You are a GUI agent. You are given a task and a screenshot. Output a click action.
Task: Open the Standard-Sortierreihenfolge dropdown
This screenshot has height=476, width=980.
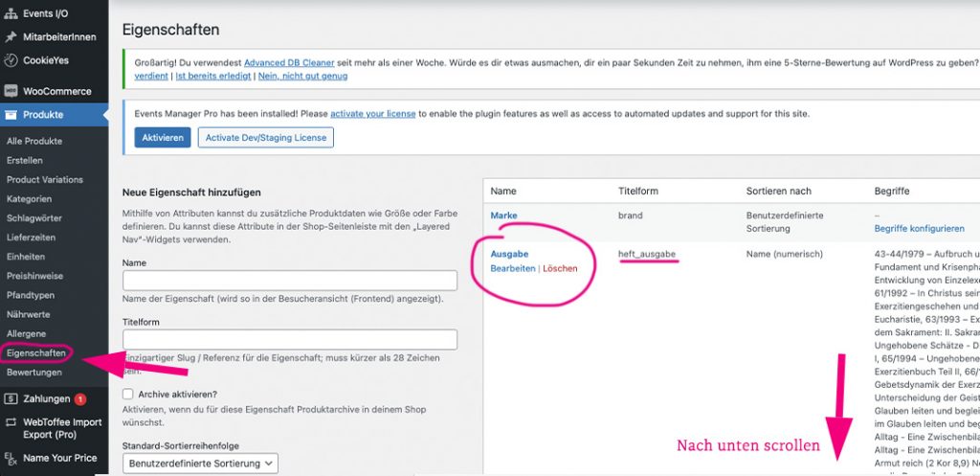click(x=200, y=464)
